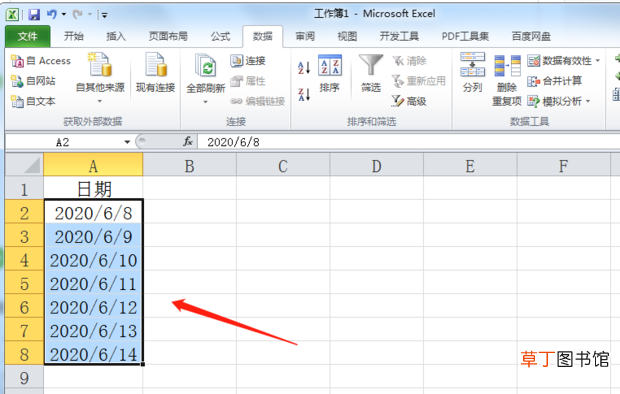Click 删除重复项 button
Viewport: 620px width, 394px height.
click(507, 81)
